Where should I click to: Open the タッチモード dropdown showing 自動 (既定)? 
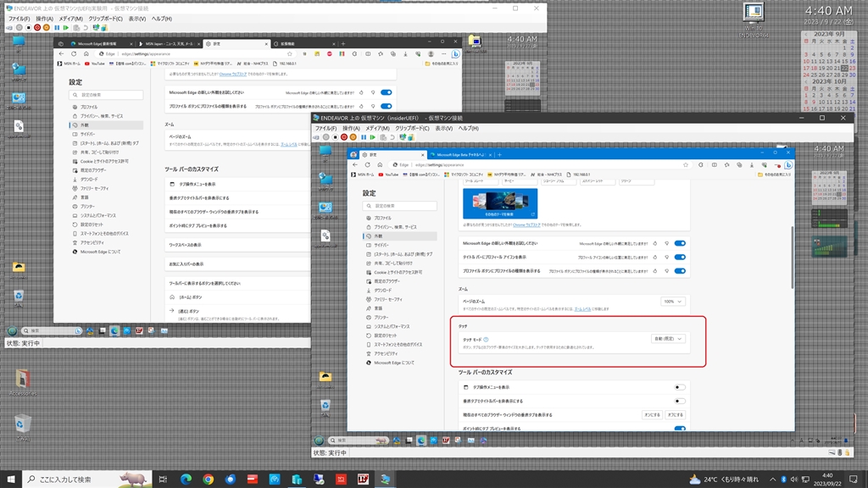pos(667,339)
